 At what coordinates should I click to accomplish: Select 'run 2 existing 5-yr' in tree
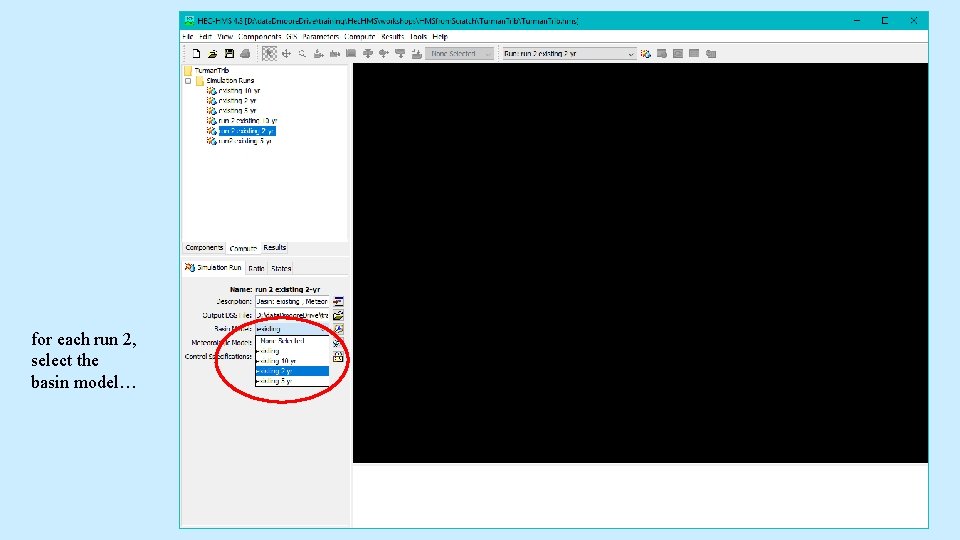click(245, 141)
